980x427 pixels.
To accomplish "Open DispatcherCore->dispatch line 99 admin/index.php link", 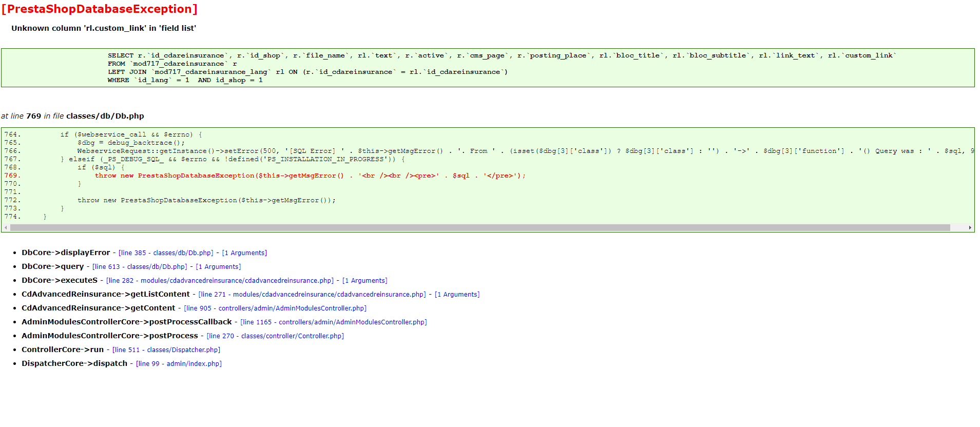I will (x=179, y=364).
